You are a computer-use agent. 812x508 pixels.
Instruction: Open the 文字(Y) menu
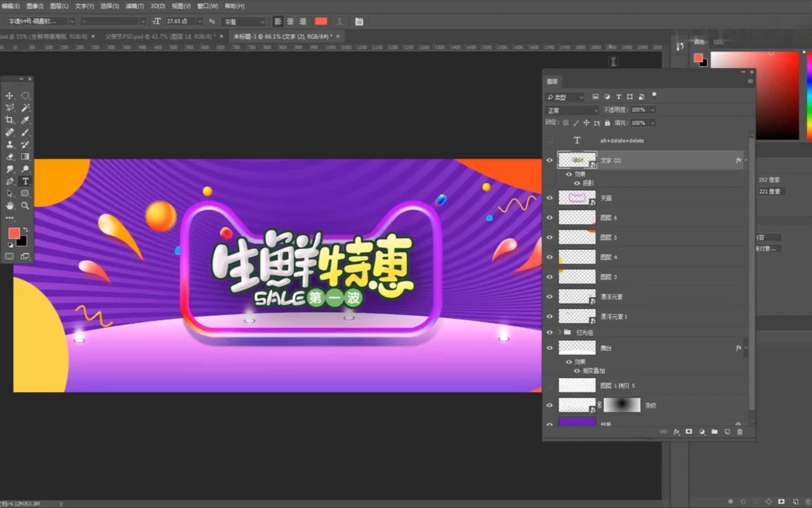pos(85,6)
